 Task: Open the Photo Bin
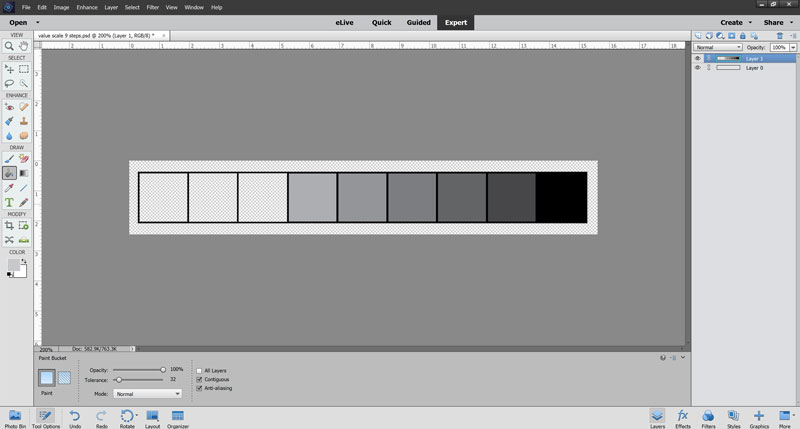15,418
